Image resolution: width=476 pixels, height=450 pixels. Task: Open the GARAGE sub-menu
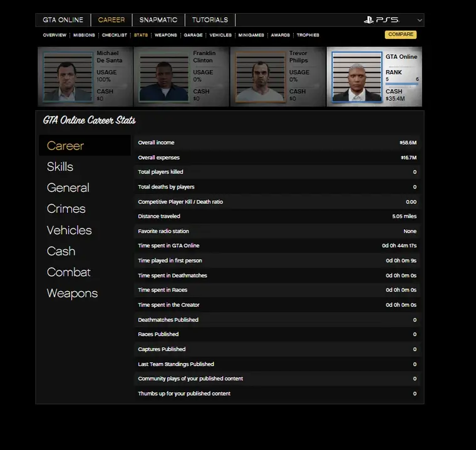[x=193, y=35]
